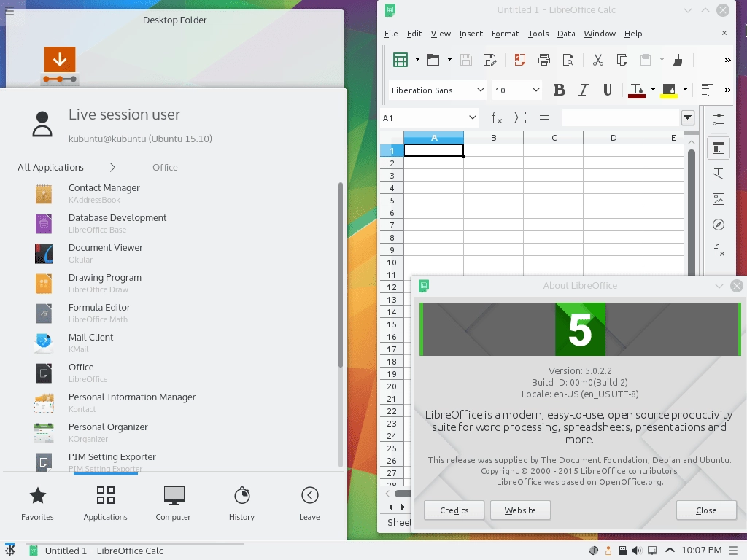Viewport: 747px width, 560px height.
Task: Go back to All Applications in launcher
Action: pos(50,167)
